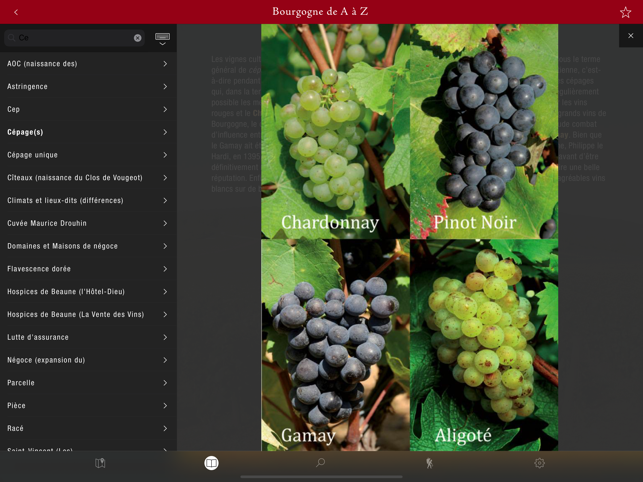Open 'Domaines et Maisons de négoce'

88,246
